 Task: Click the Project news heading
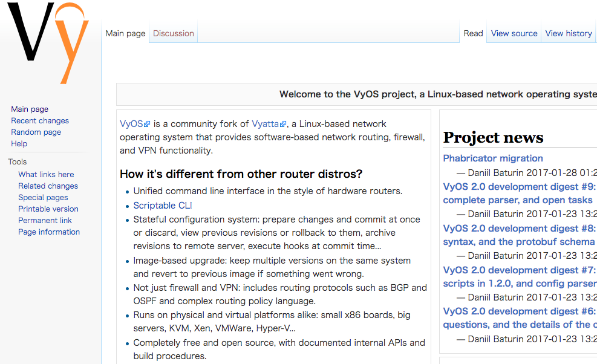493,137
